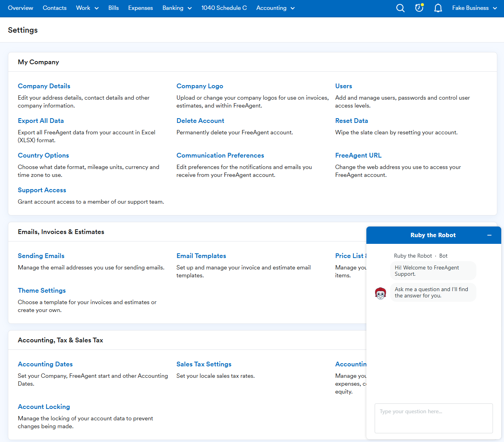Click the Reset Data link
The height and width of the screenshot is (442, 504).
pyautogui.click(x=351, y=121)
